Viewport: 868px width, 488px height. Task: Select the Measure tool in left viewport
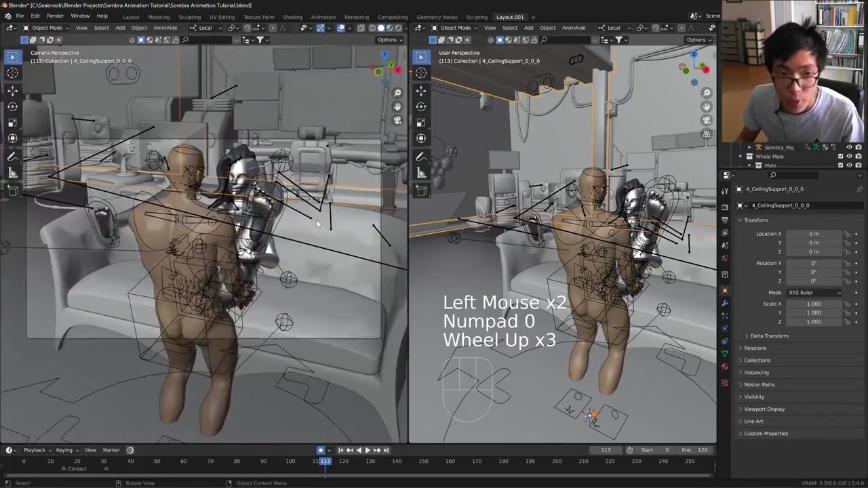tap(12, 173)
